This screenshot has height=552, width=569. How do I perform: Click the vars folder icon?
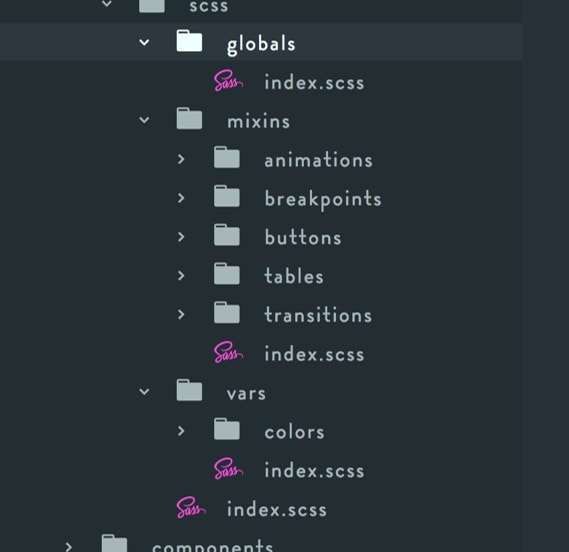coord(189,390)
